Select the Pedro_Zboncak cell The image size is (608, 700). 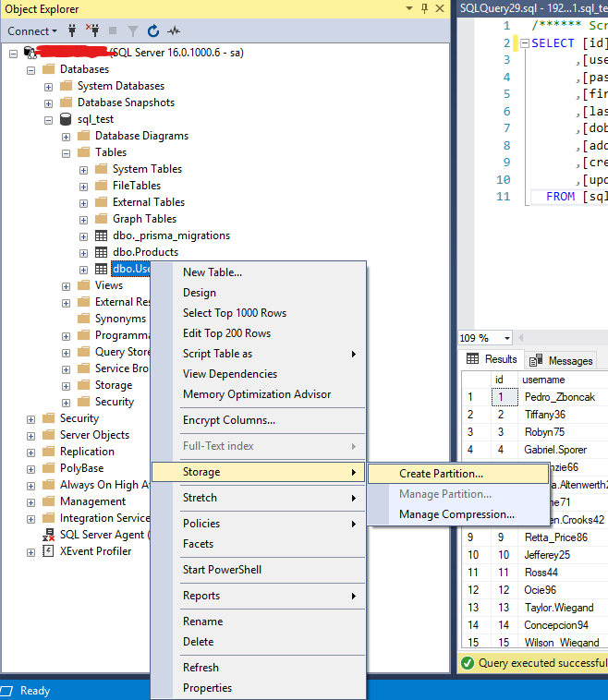pyautogui.click(x=563, y=397)
